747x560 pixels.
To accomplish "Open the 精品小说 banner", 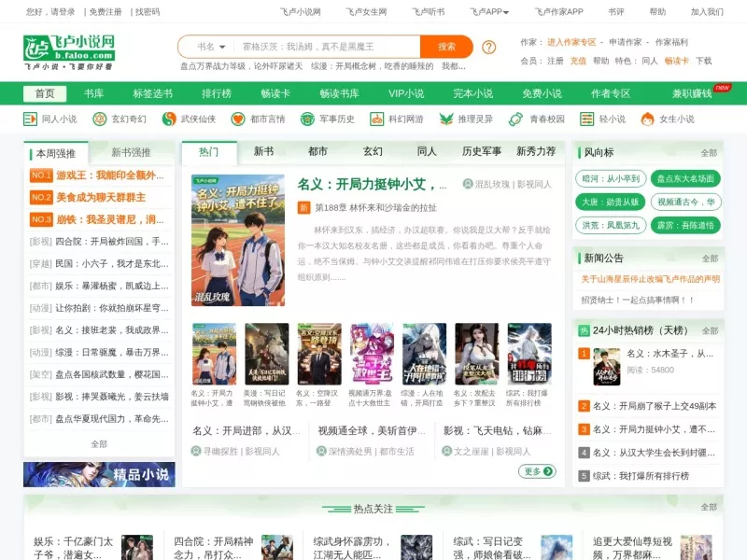I will click(99, 474).
